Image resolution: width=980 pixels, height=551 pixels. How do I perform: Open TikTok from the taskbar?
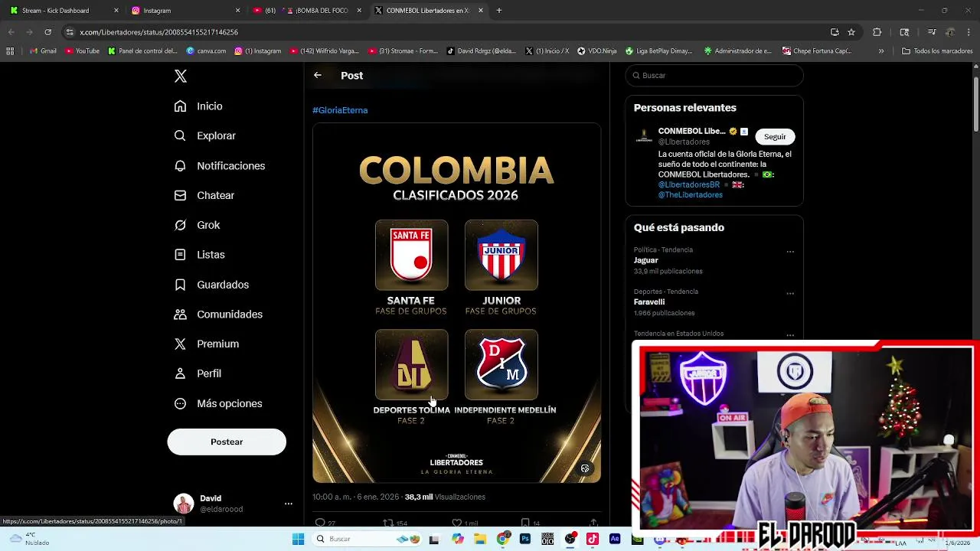click(x=593, y=539)
